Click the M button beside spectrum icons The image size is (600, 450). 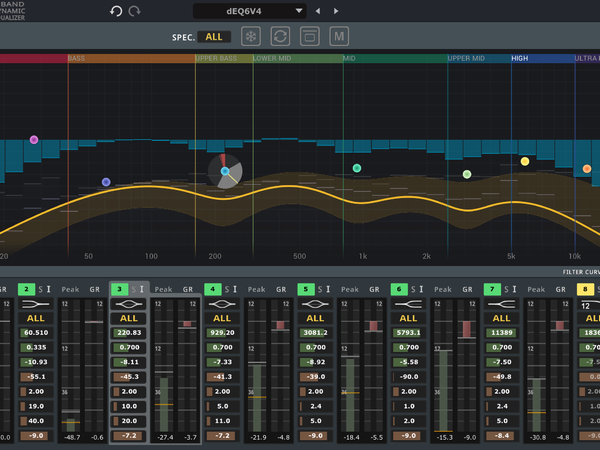tap(340, 37)
